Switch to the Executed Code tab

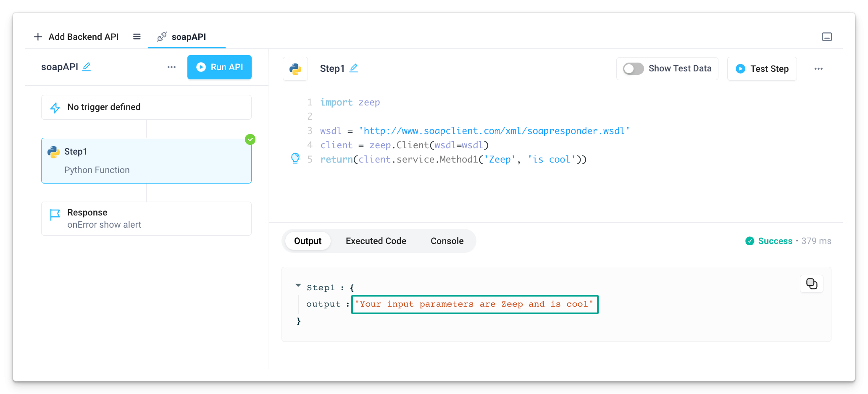point(376,241)
